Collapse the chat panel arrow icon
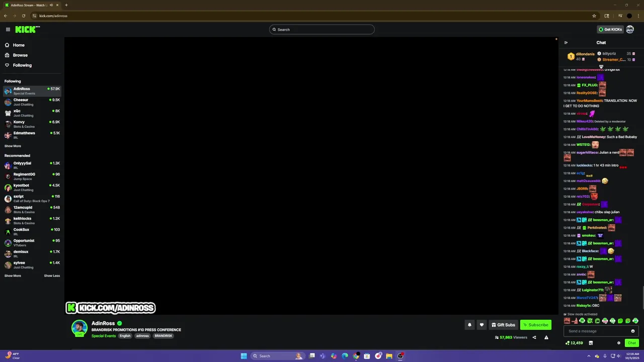 click(566, 43)
